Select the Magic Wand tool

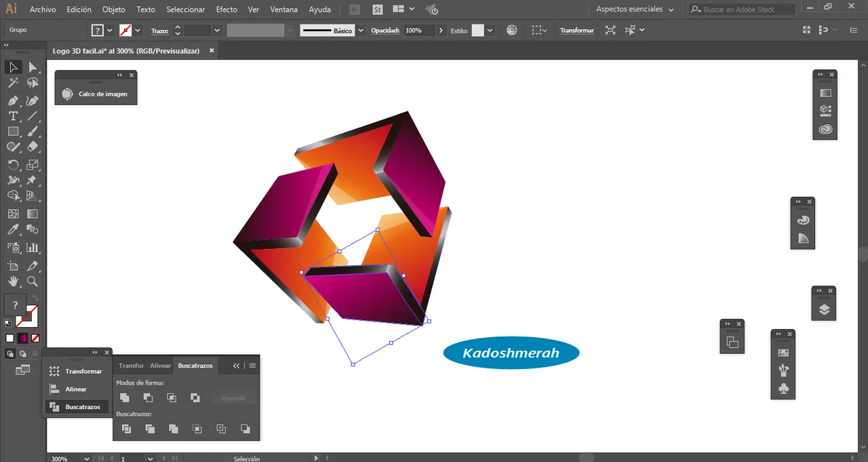coord(13,83)
